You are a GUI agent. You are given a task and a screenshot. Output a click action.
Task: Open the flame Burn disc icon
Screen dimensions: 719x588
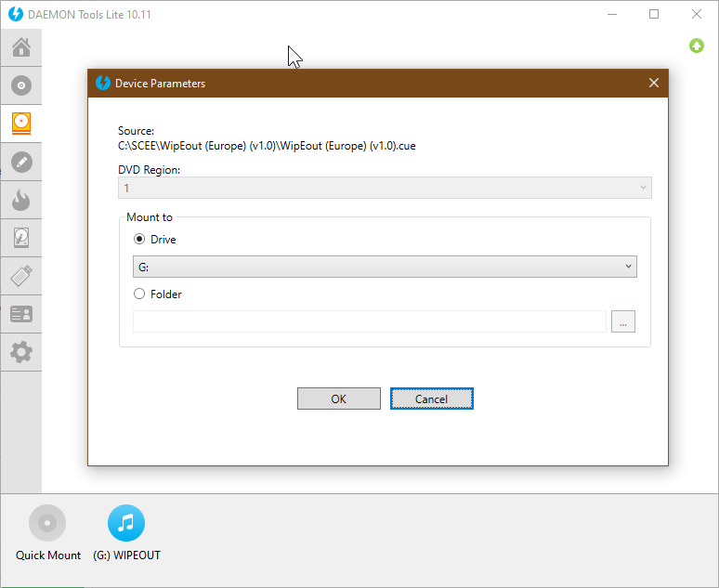(x=21, y=200)
